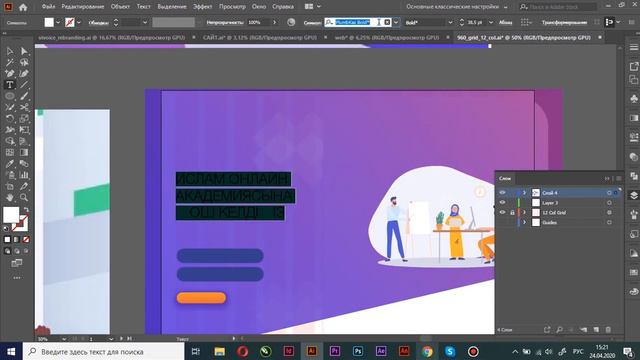This screenshot has height=360, width=640.
Task: Select the Scissors tool
Action: pos(24,107)
